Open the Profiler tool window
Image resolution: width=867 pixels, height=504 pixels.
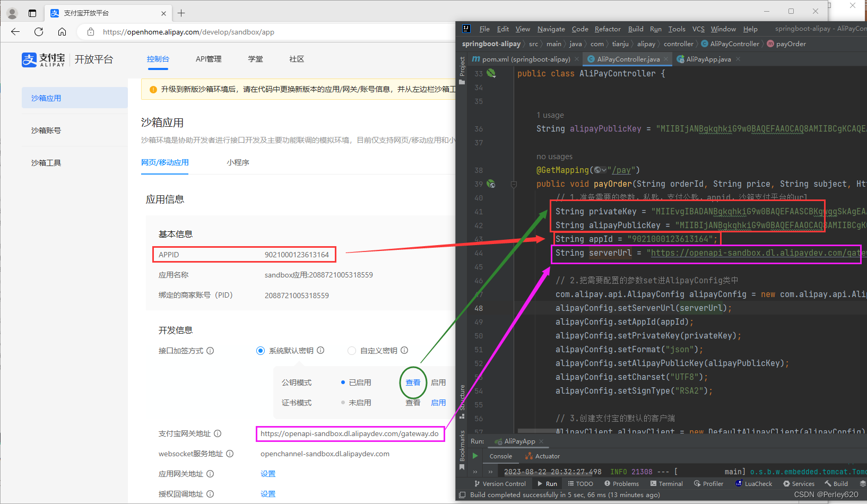point(708,484)
